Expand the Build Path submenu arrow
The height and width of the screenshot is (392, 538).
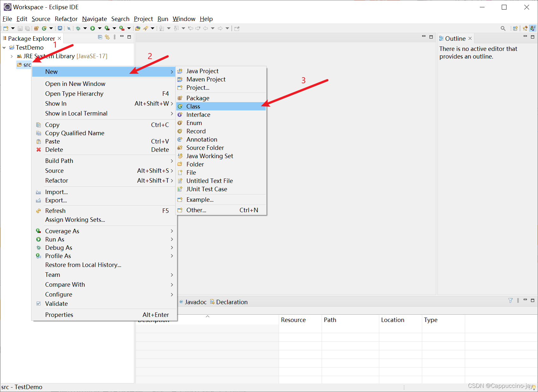172,161
